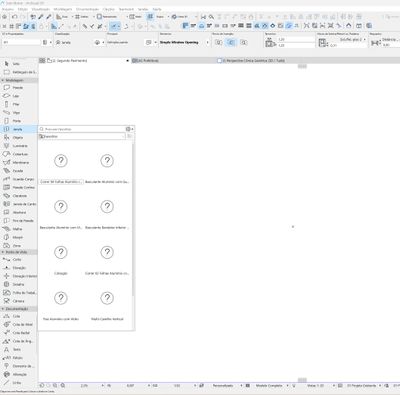Choose the first favorite thumbnail in the popup
The width and height of the screenshot is (400, 395).
(61, 161)
